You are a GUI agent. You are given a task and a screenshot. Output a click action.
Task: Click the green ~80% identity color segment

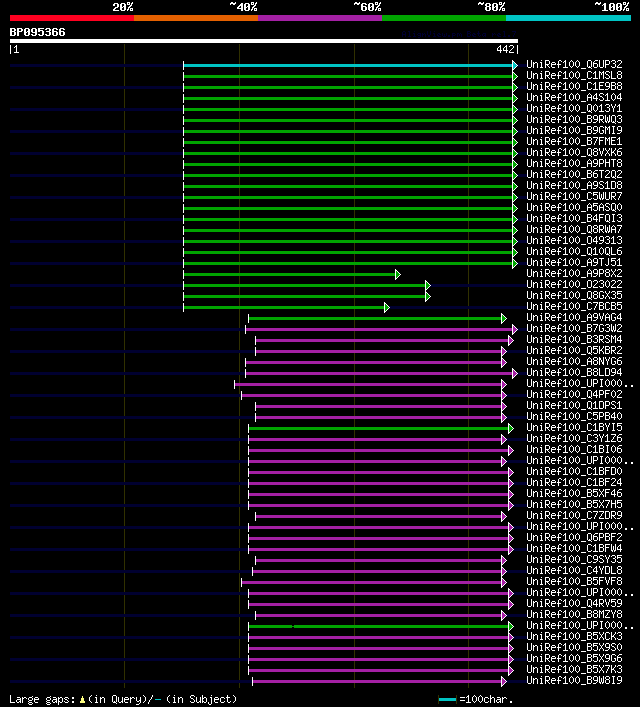point(444,18)
